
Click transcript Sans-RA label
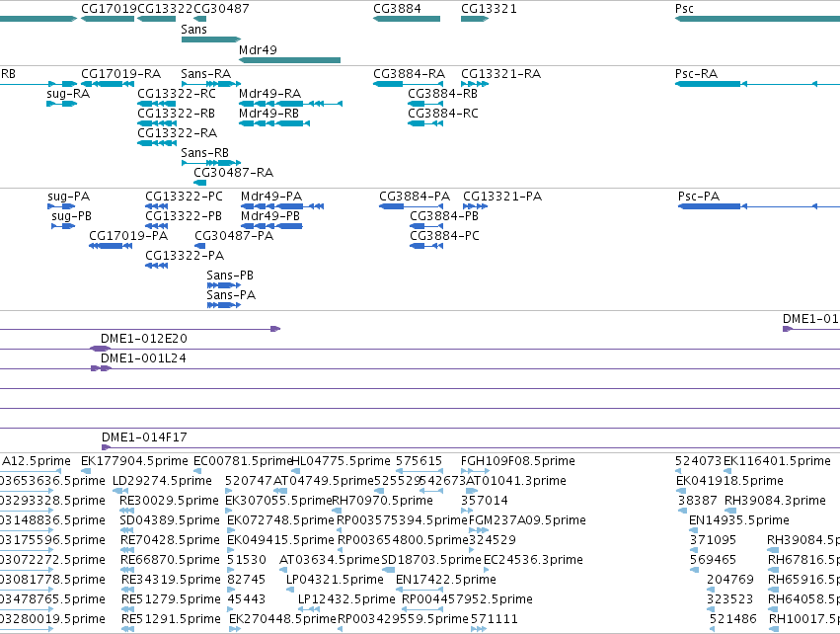(x=205, y=74)
